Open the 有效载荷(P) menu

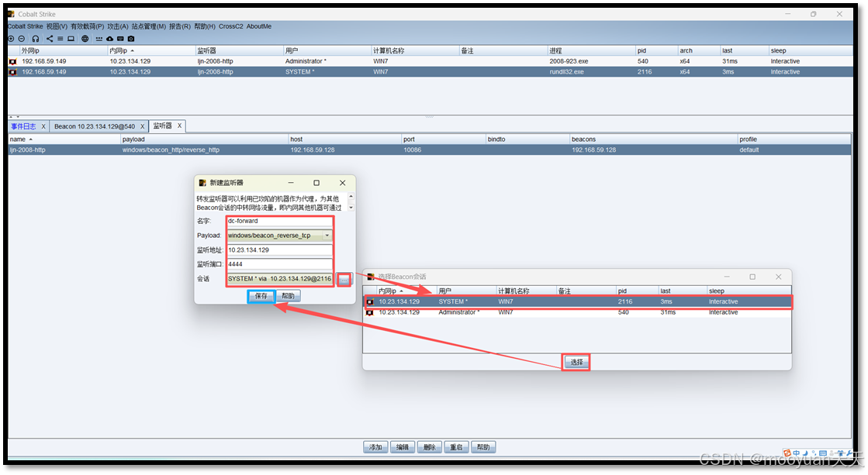(88, 26)
